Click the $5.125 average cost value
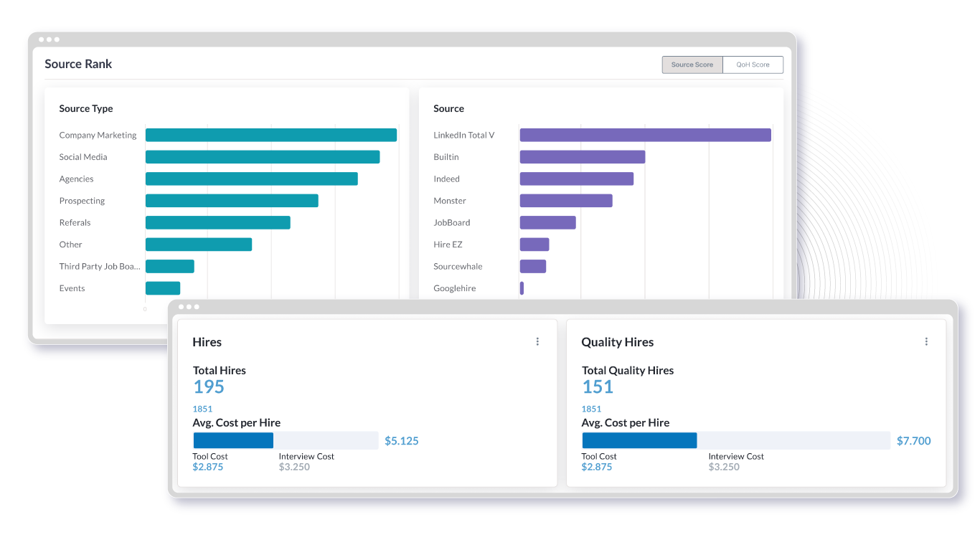This screenshot has width=980, height=555. tap(402, 441)
